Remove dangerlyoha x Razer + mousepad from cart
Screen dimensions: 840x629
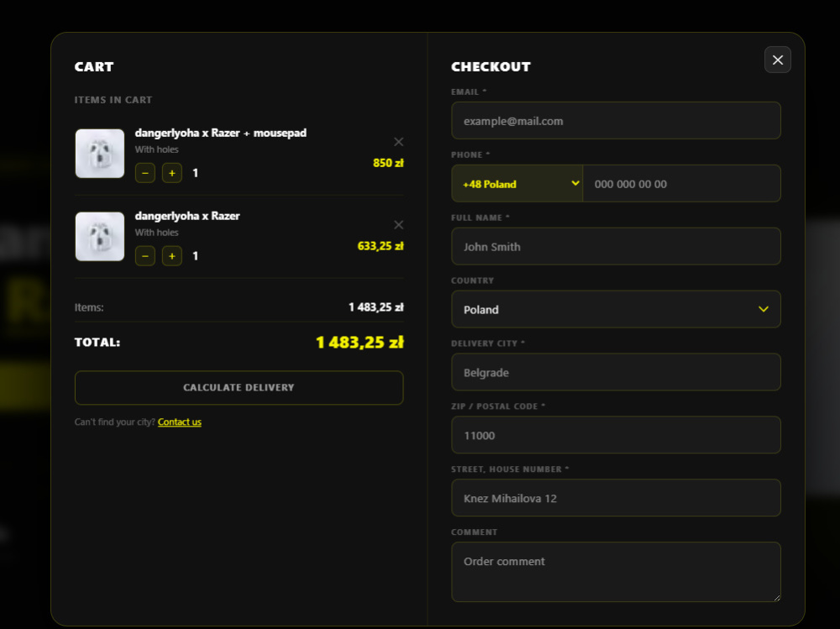398,141
